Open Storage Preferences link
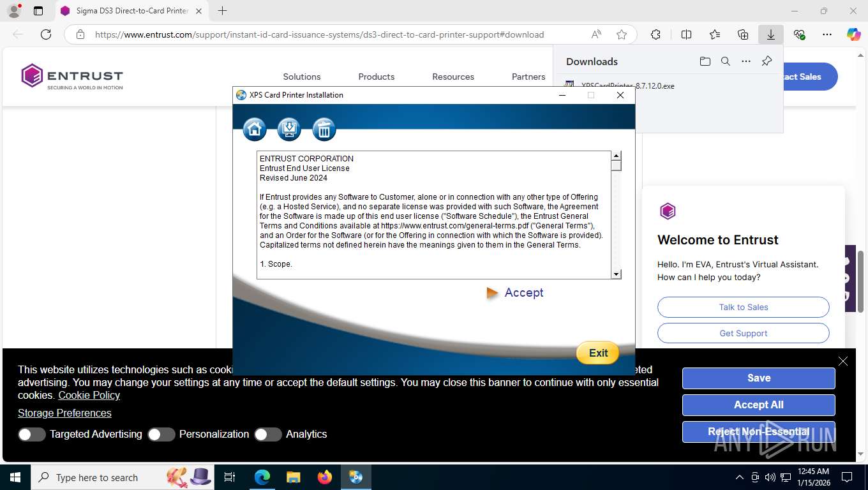The height and width of the screenshot is (490, 868). [64, 413]
